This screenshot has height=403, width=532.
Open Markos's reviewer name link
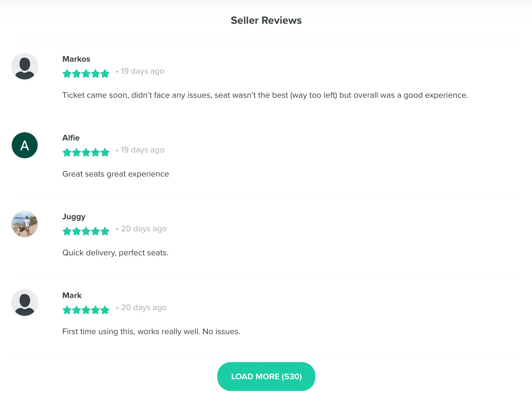[76, 59]
